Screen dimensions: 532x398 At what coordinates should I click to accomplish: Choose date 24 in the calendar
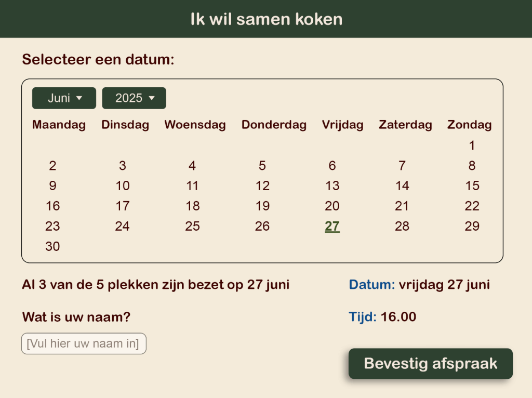[x=123, y=227]
